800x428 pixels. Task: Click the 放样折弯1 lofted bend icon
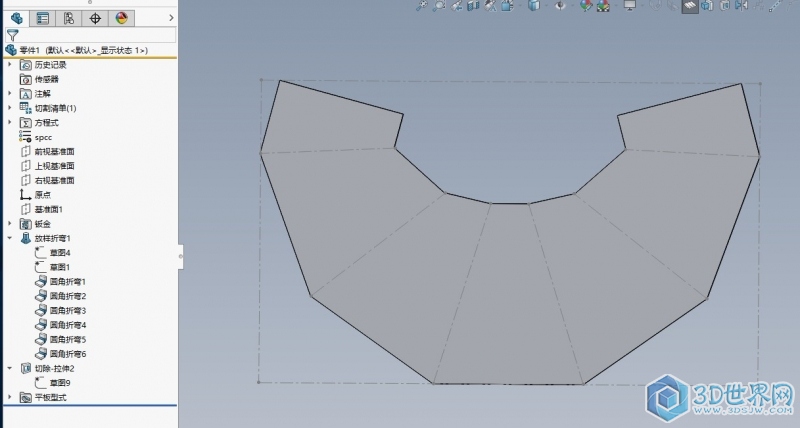26,238
